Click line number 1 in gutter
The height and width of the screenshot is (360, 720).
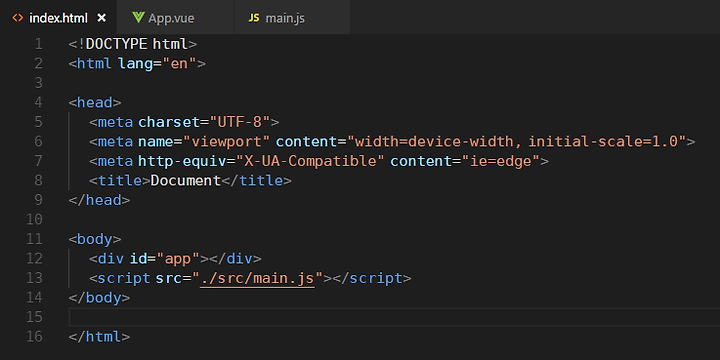point(38,45)
